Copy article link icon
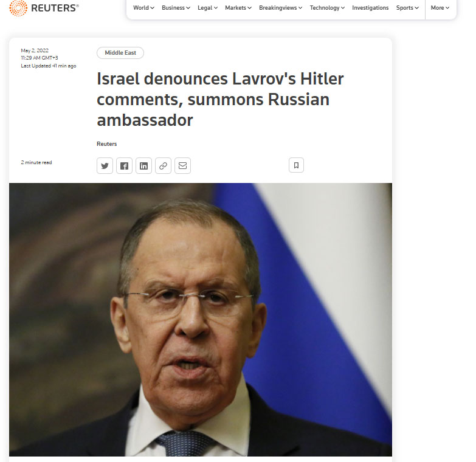 [163, 166]
